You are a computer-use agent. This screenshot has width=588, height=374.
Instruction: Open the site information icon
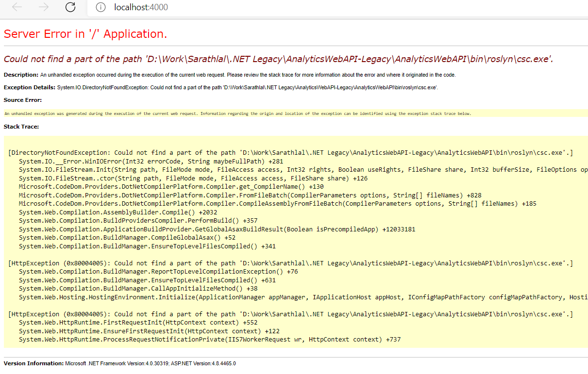[x=101, y=7]
